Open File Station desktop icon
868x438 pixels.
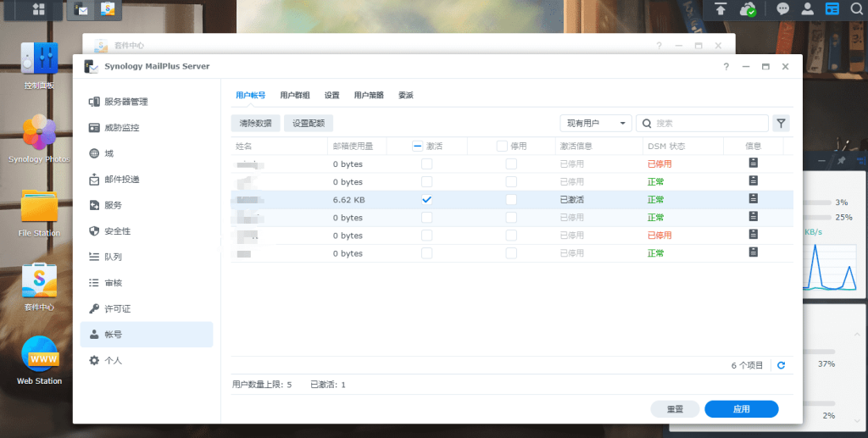(39, 211)
